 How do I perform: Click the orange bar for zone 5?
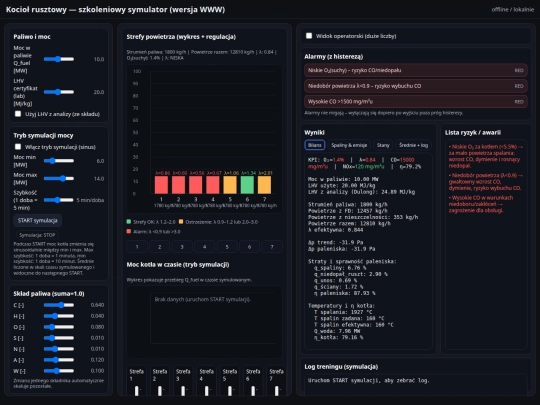230,185
